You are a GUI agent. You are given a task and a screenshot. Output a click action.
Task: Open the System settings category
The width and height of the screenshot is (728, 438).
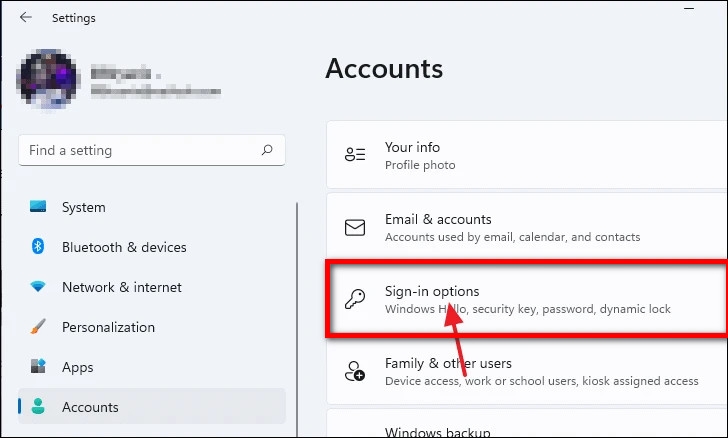(152, 207)
